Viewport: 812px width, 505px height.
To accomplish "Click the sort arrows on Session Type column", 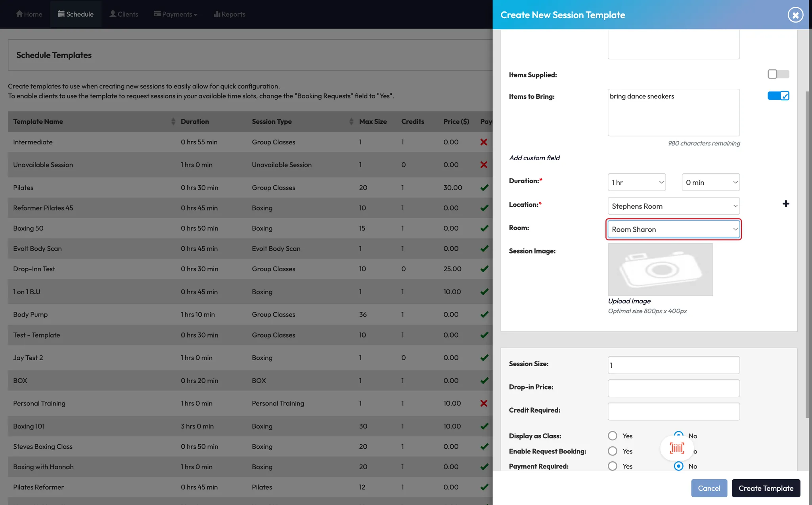I will point(351,121).
